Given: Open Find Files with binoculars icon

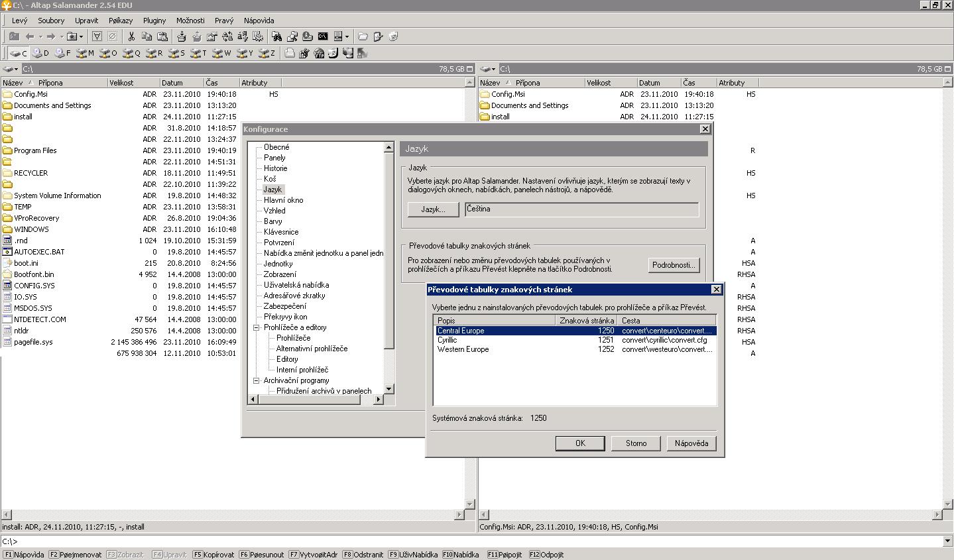Looking at the screenshot, I should pyautogui.click(x=276, y=36).
